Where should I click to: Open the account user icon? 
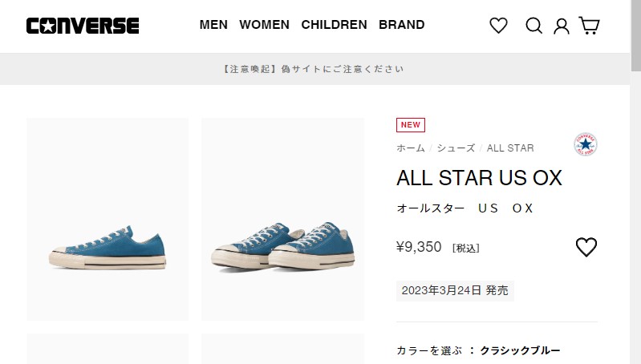[562, 26]
